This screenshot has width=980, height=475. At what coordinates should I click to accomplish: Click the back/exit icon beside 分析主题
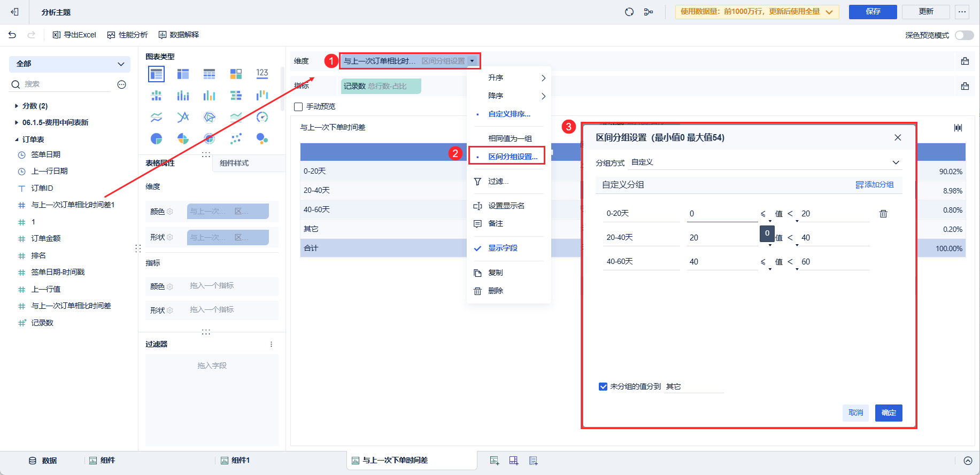coord(14,12)
